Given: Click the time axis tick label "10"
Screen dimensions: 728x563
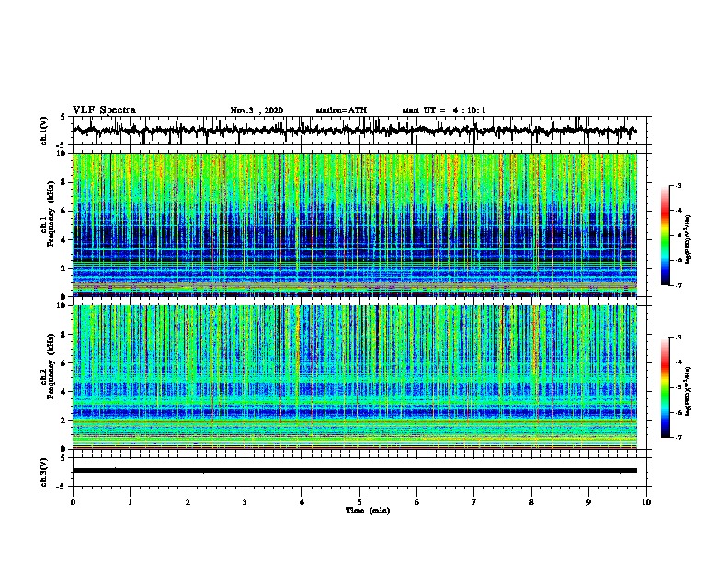Looking at the screenshot, I should [x=646, y=502].
